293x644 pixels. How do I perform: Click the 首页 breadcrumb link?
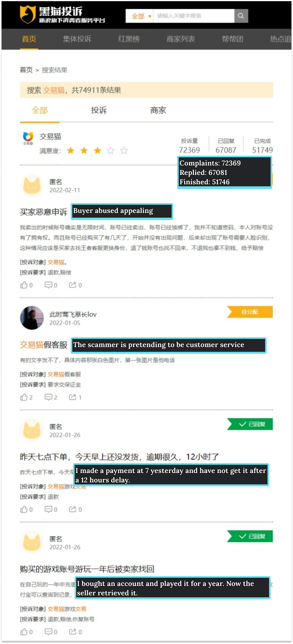(x=26, y=70)
